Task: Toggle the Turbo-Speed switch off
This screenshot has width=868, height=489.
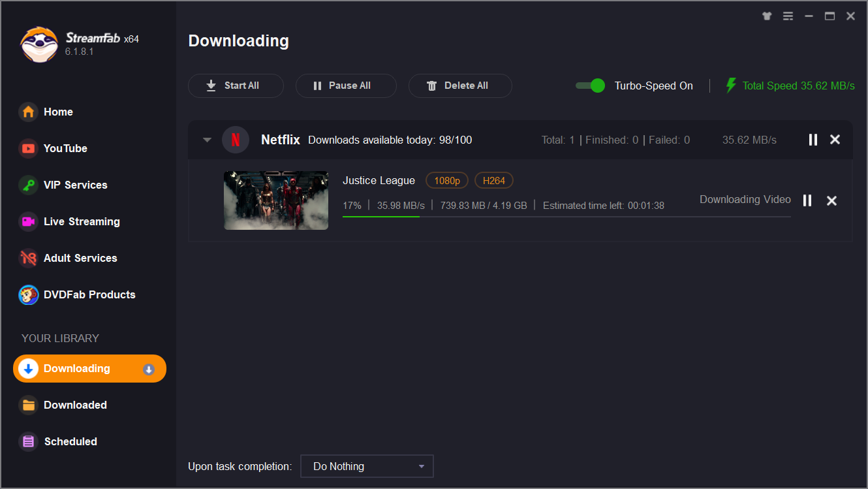Action: pos(591,86)
